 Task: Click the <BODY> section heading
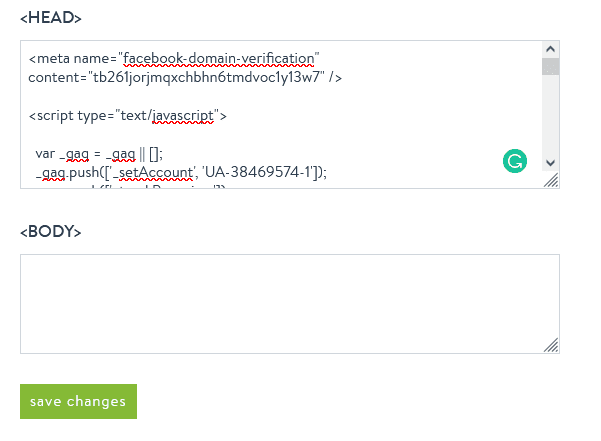pos(51,231)
